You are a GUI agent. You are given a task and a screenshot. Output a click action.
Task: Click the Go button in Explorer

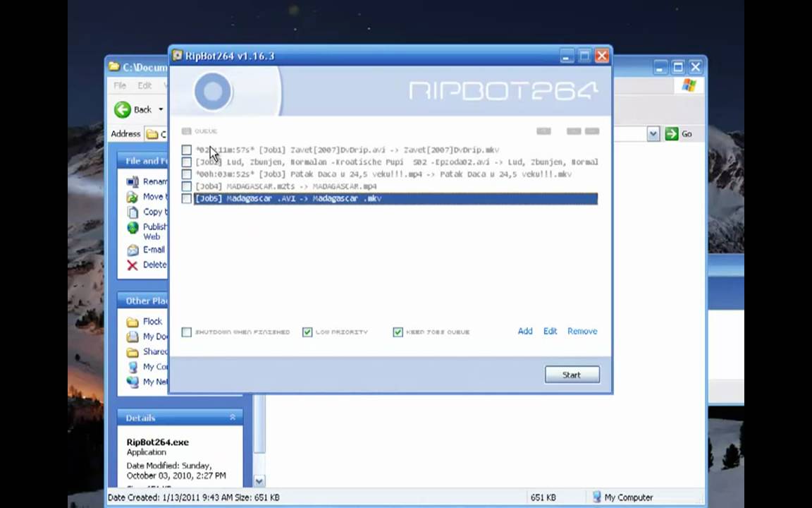(679, 134)
